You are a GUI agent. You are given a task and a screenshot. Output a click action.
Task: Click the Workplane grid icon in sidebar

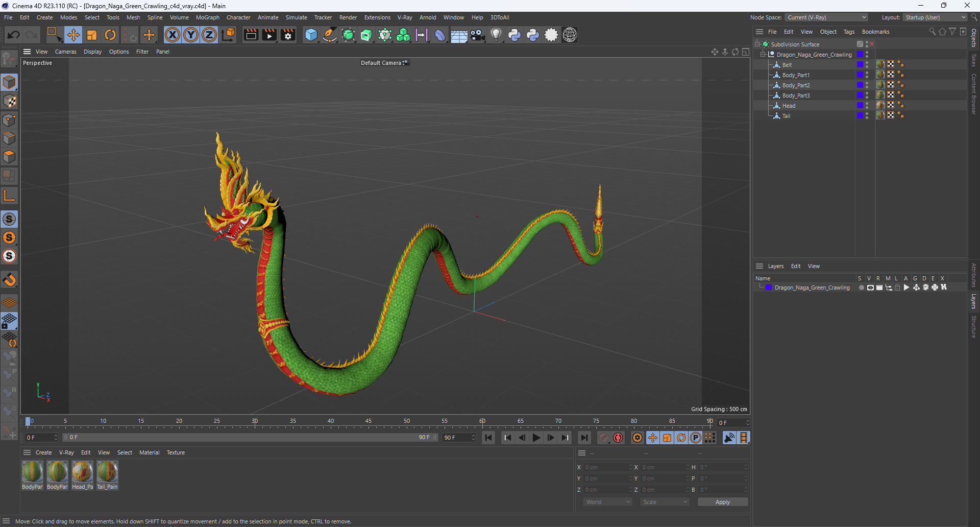[x=9, y=303]
